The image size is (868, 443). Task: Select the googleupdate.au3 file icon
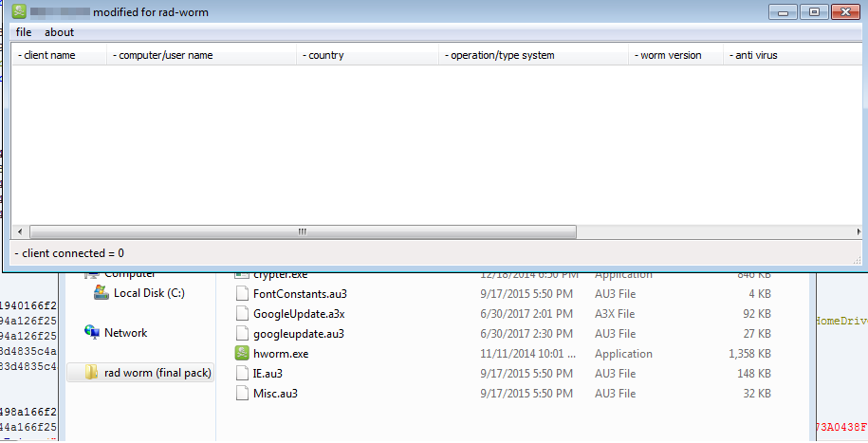(x=241, y=334)
